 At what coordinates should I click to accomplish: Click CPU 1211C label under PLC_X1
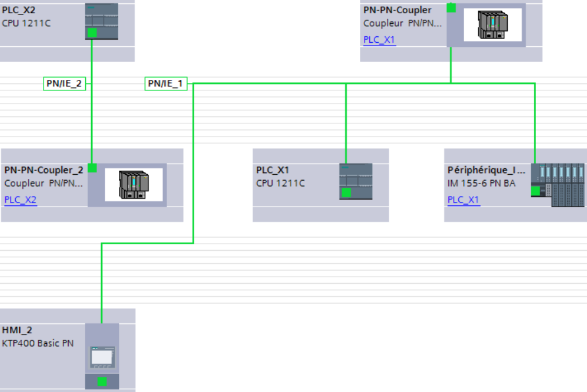coord(281,183)
